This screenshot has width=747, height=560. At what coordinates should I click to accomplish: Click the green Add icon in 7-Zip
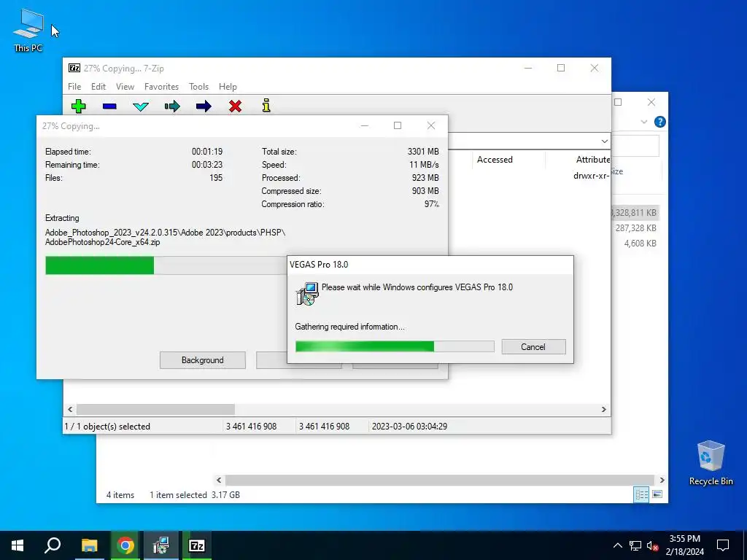79,106
